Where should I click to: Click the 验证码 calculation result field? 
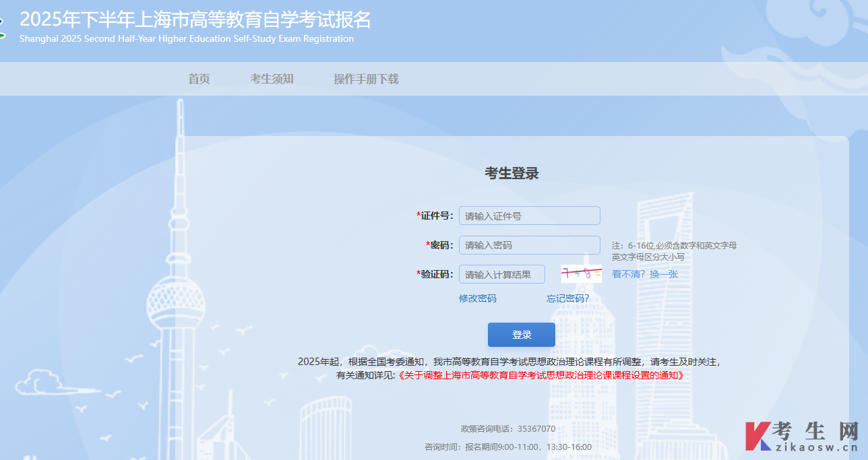pyautogui.click(x=502, y=274)
